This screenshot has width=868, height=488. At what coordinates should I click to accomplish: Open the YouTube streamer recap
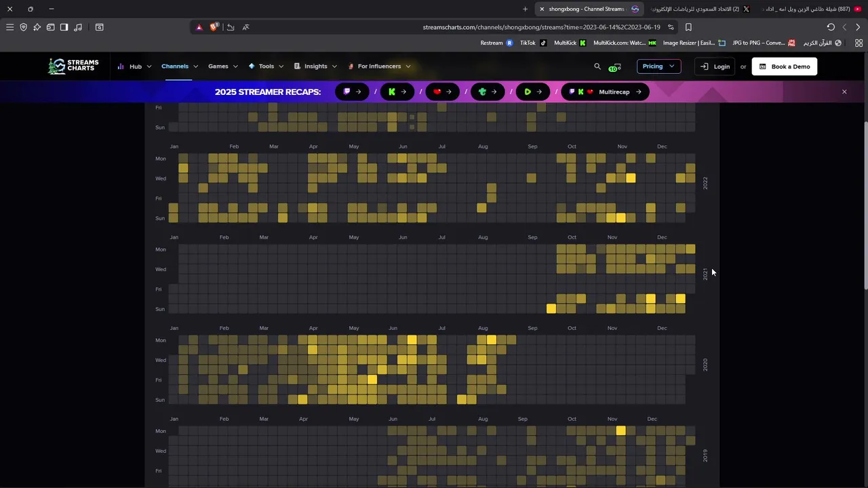click(442, 91)
